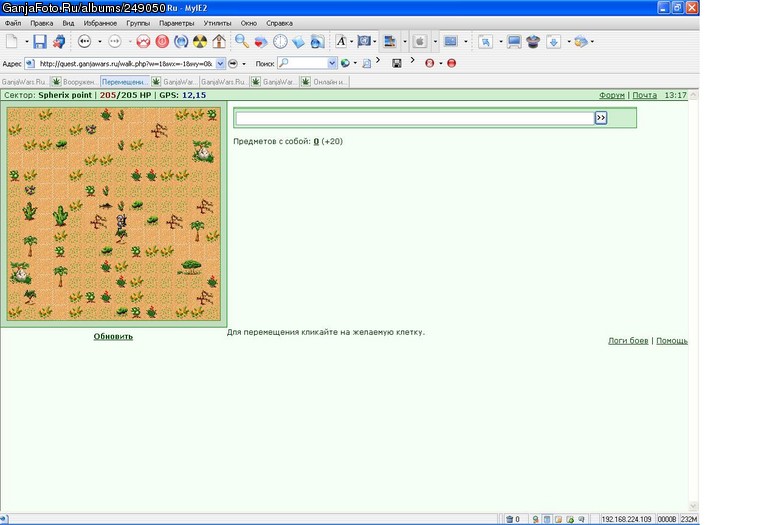Click the address URL field
The width and height of the screenshot is (778, 525).
(x=126, y=64)
